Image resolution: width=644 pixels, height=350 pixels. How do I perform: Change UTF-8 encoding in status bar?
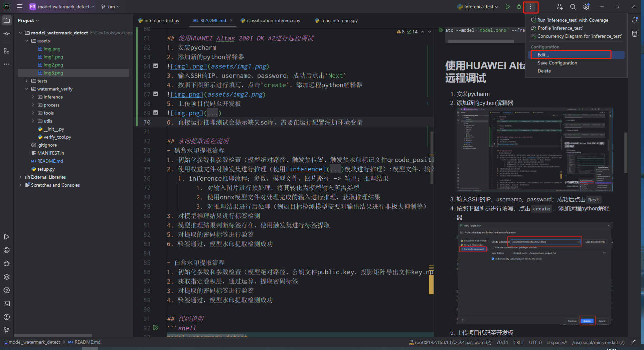coord(535,342)
